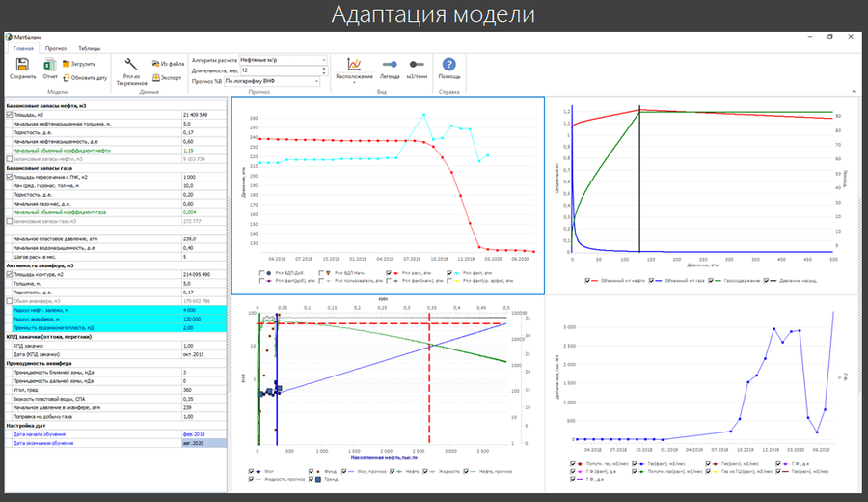
Task: Enable the Балансовые запасы газа м3 checkbox
Action: tap(9, 221)
